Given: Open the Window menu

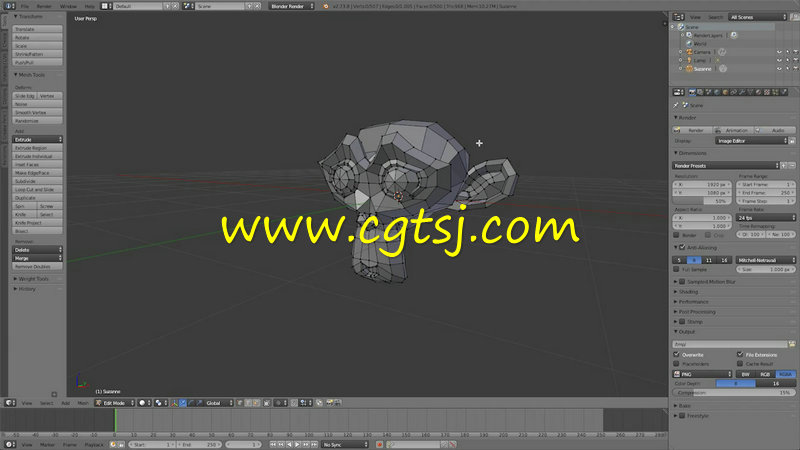Looking at the screenshot, I should pos(68,6).
